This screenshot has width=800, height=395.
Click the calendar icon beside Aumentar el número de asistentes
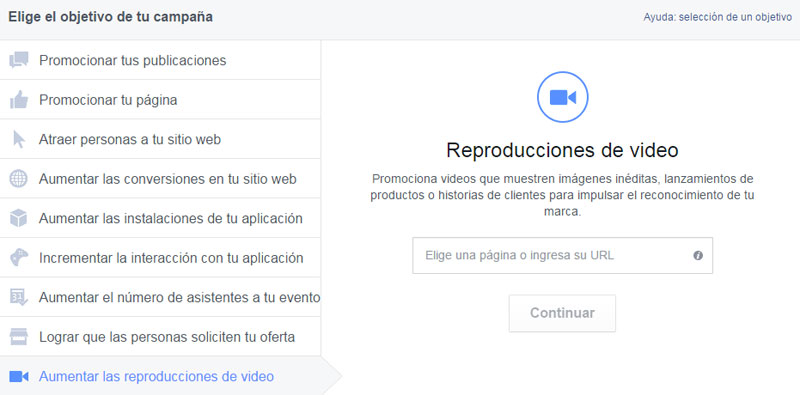click(18, 297)
